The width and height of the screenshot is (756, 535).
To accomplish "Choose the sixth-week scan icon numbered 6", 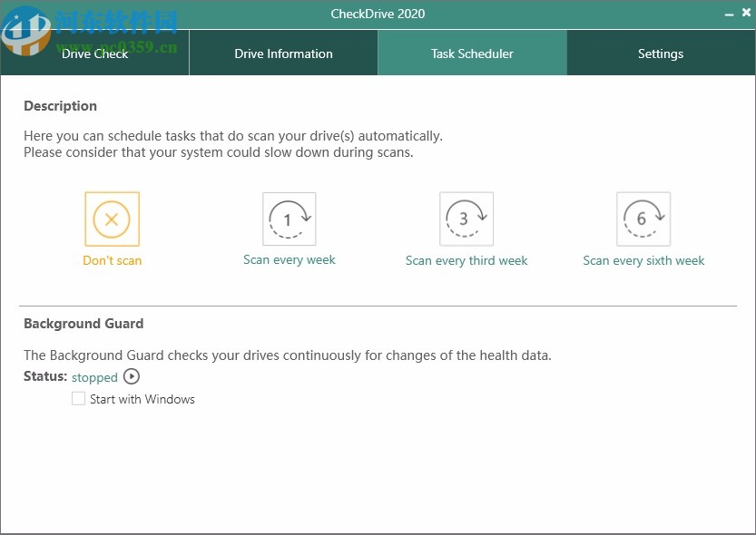I will click(x=643, y=219).
